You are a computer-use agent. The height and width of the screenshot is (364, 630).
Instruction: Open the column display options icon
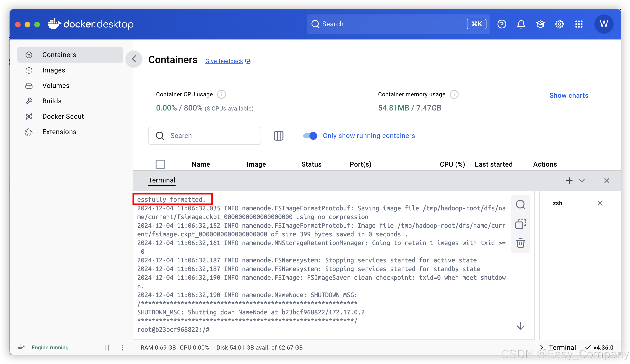pyautogui.click(x=278, y=136)
